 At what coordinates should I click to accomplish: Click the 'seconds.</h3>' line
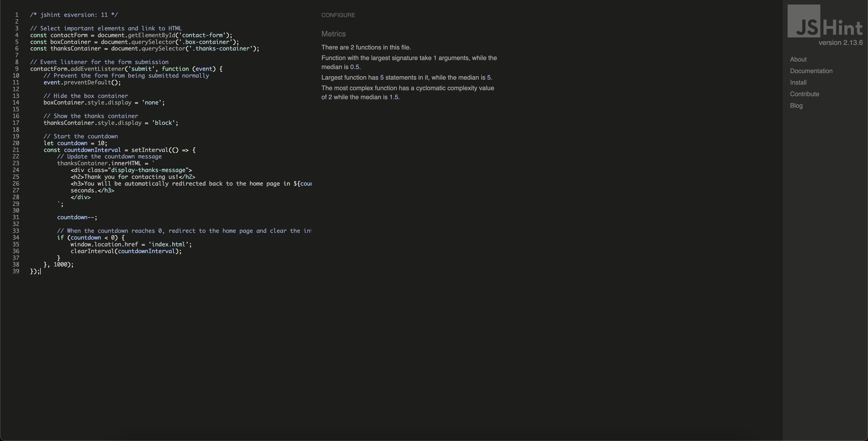click(92, 190)
